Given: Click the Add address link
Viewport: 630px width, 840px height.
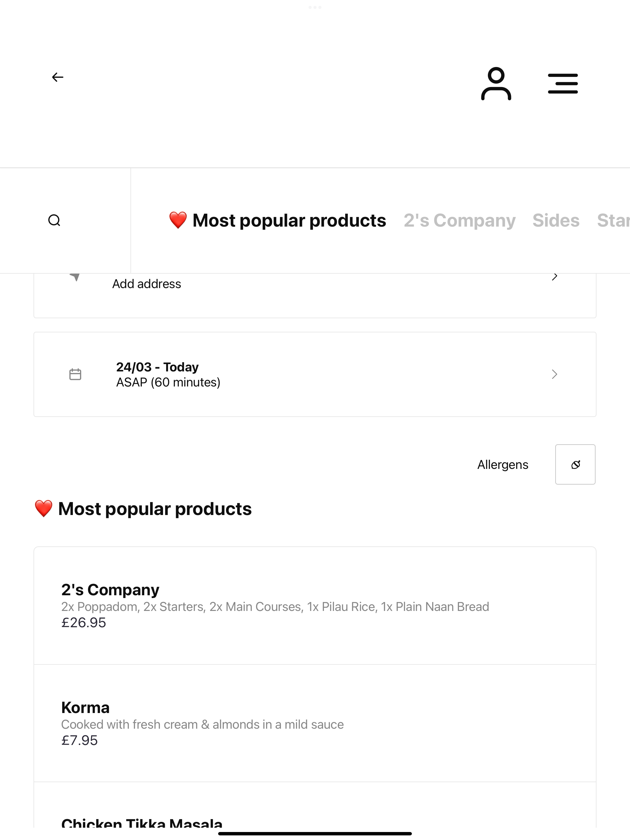Looking at the screenshot, I should tap(147, 284).
